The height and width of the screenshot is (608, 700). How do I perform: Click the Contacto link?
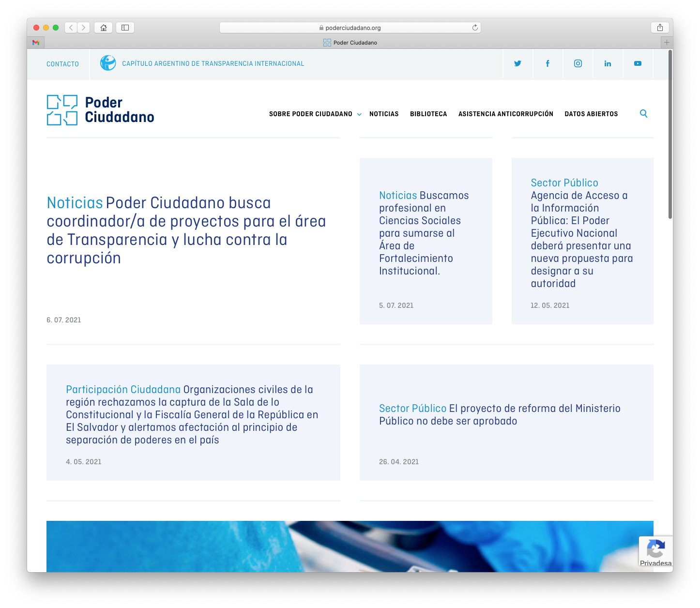point(62,64)
